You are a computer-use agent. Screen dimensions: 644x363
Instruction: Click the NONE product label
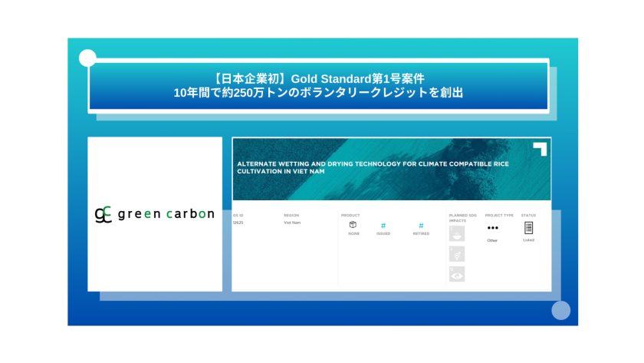pyautogui.click(x=353, y=233)
